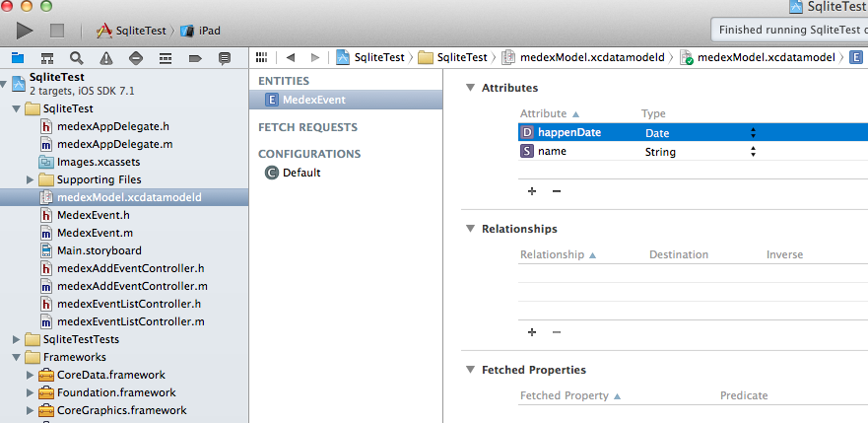This screenshot has height=423, width=868.
Task: Click medexModel.xcdatamodeld in jump bar
Action: coord(583,57)
